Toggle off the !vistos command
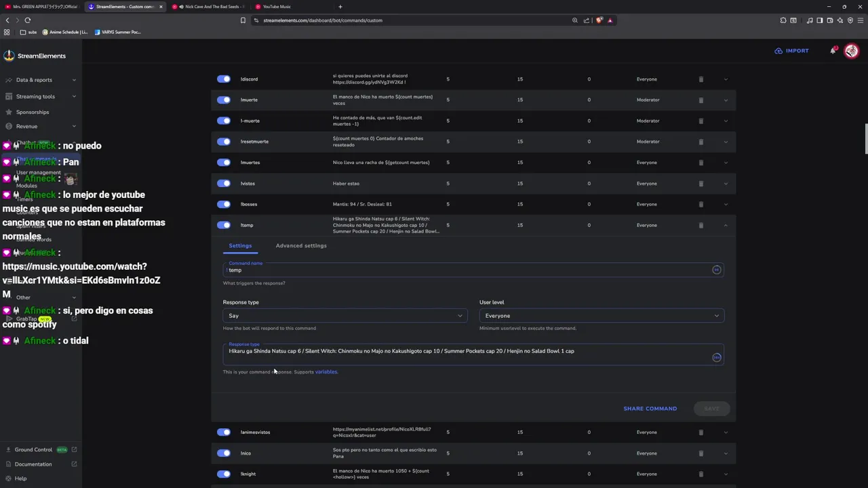Screen dimensions: 868x488 tap(224, 183)
